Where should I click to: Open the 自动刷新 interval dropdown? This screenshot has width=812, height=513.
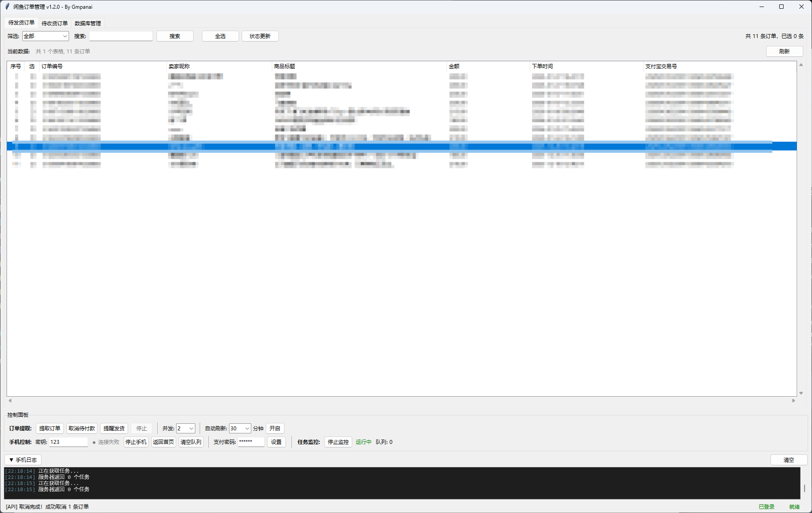click(239, 429)
